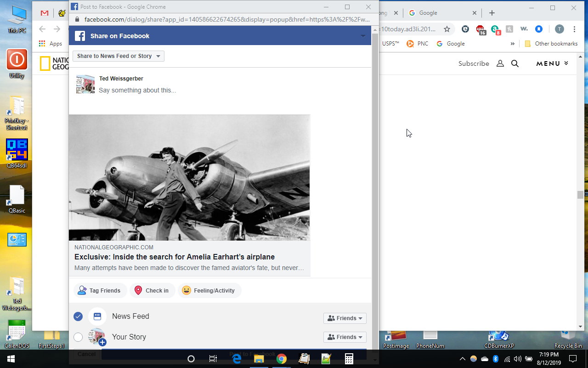This screenshot has height=368, width=588.
Task: Open the Calculator taskbar icon
Action: point(349,359)
